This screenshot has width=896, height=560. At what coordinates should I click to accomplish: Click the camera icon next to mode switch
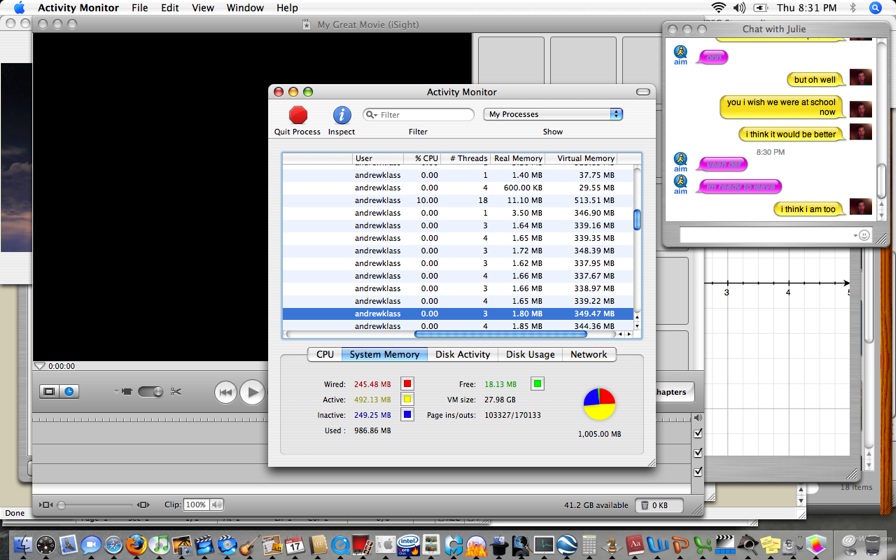click(127, 391)
